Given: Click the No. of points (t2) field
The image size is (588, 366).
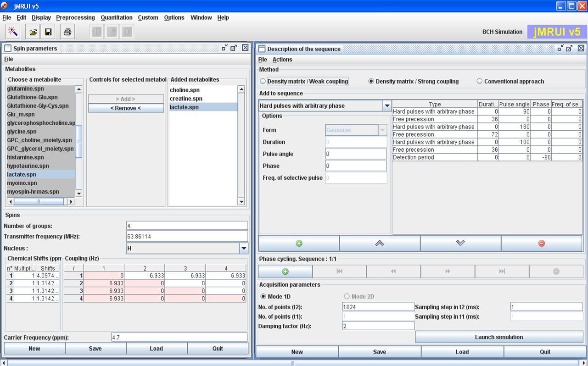Looking at the screenshot, I should click(378, 307).
